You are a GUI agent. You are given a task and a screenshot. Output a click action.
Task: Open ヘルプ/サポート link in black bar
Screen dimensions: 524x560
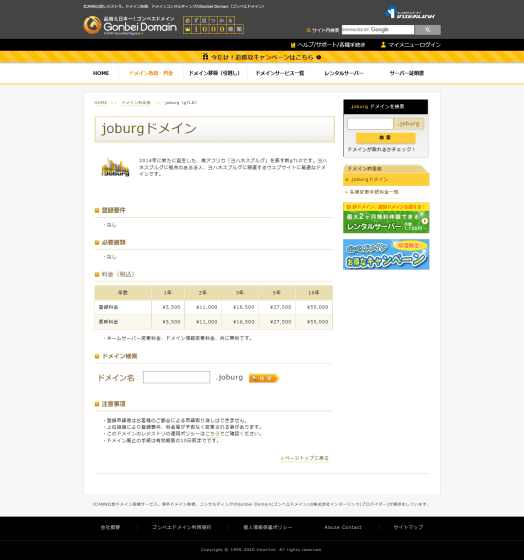tap(328, 45)
